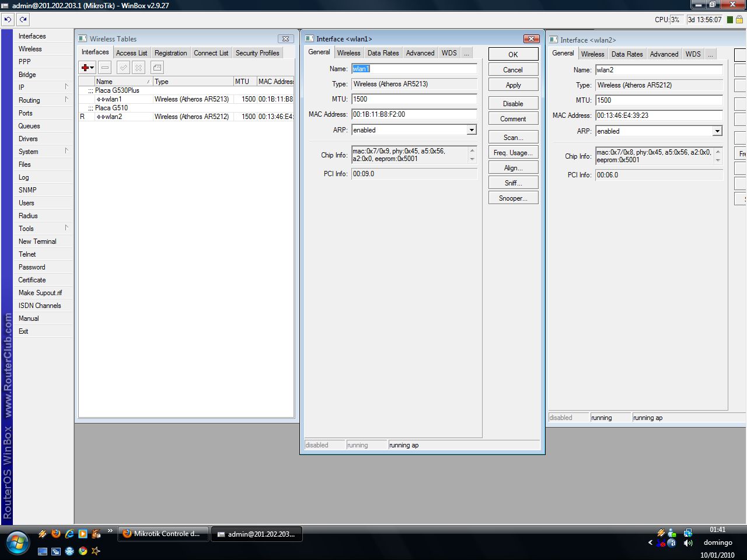The width and height of the screenshot is (747, 560).
Task: Open media player quick launch icon
Action: [83, 533]
